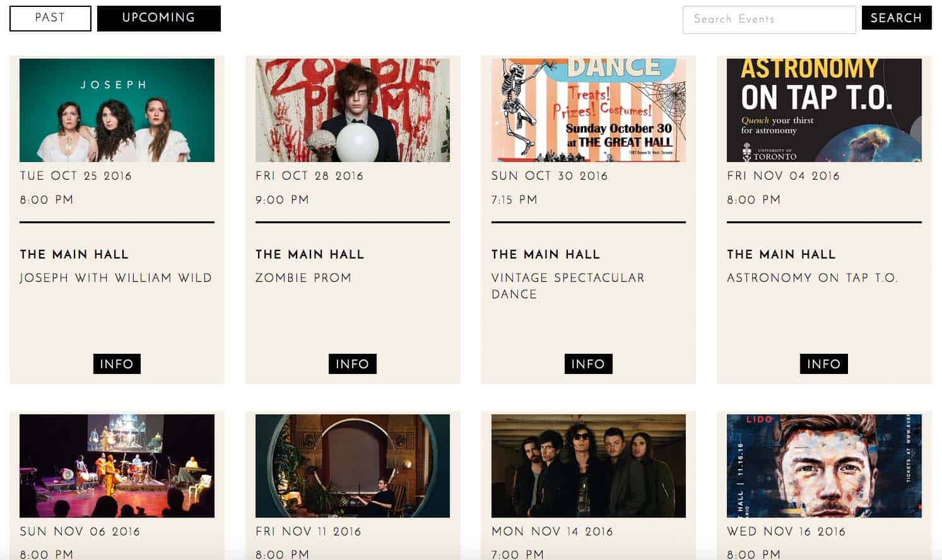Screen dimensions: 942x560
Task: Open Info for Vintage Spectacular Dance
Action: pos(588,364)
